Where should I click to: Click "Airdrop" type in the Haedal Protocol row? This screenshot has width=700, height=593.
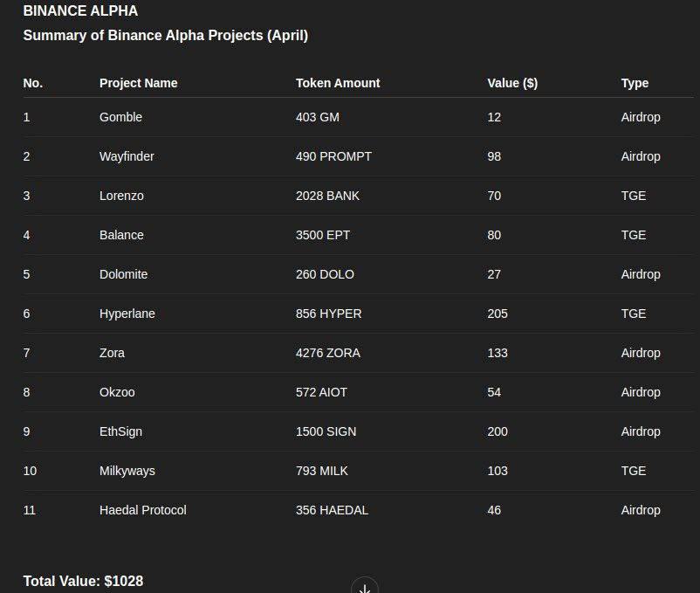tap(641, 510)
